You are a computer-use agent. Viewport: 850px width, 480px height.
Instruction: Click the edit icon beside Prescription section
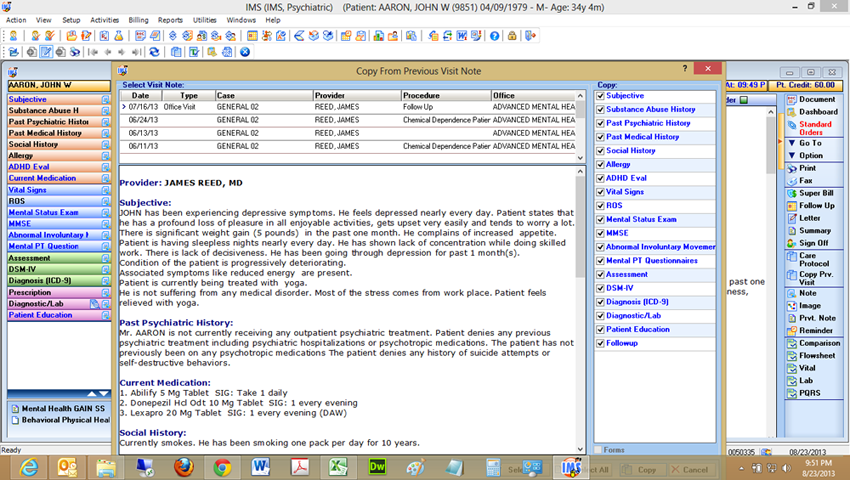(105, 292)
